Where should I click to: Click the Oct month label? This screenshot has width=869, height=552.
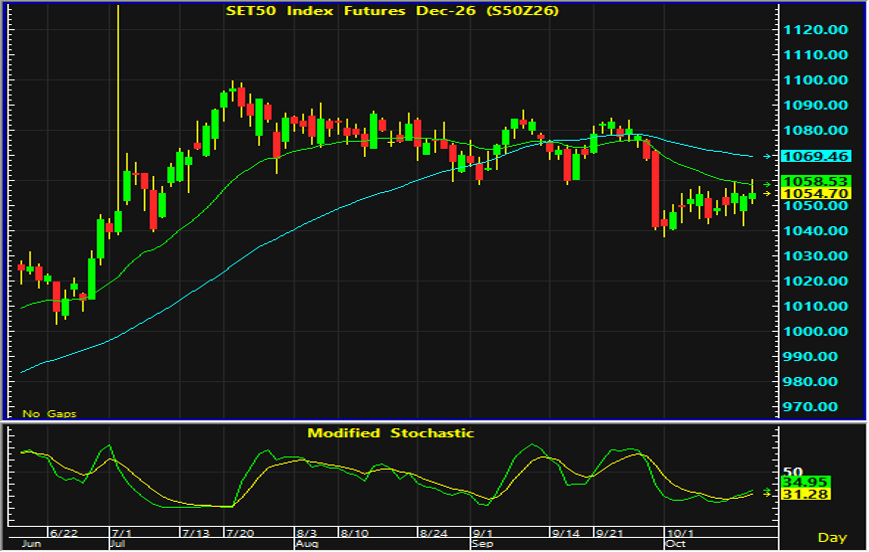[676, 544]
